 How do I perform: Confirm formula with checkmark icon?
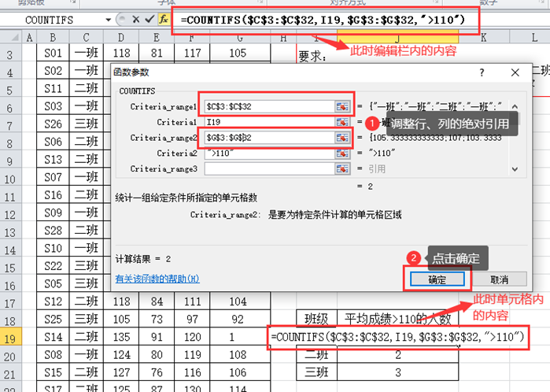149,20
